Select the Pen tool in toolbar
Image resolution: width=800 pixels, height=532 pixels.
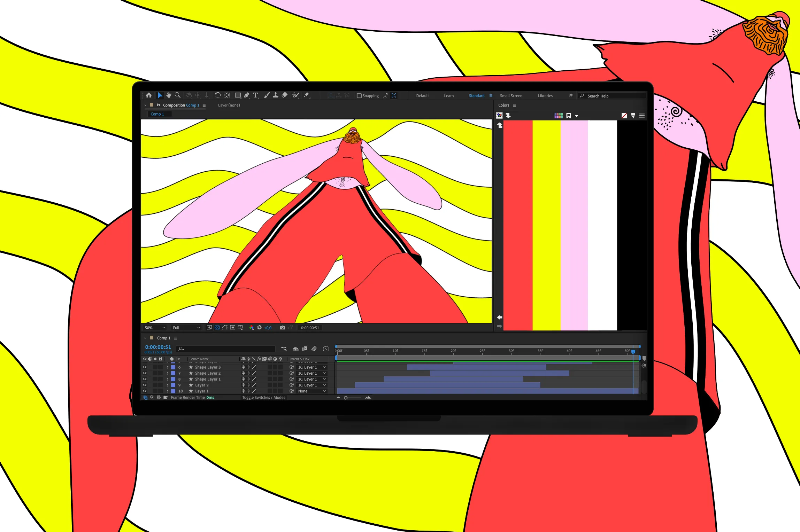point(247,95)
